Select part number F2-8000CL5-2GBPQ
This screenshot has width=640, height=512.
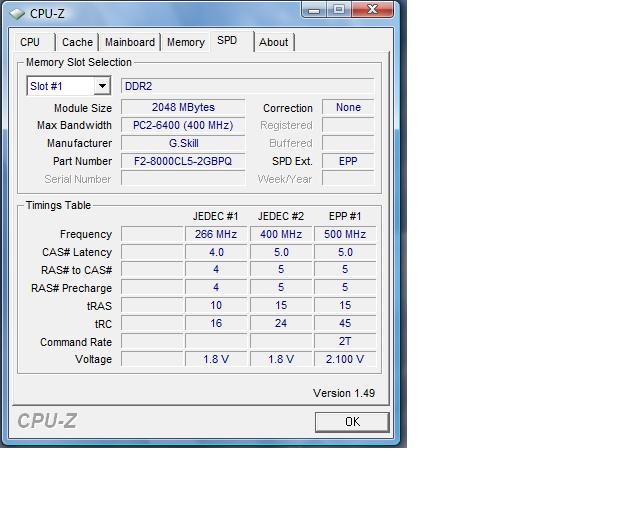pyautogui.click(x=183, y=161)
